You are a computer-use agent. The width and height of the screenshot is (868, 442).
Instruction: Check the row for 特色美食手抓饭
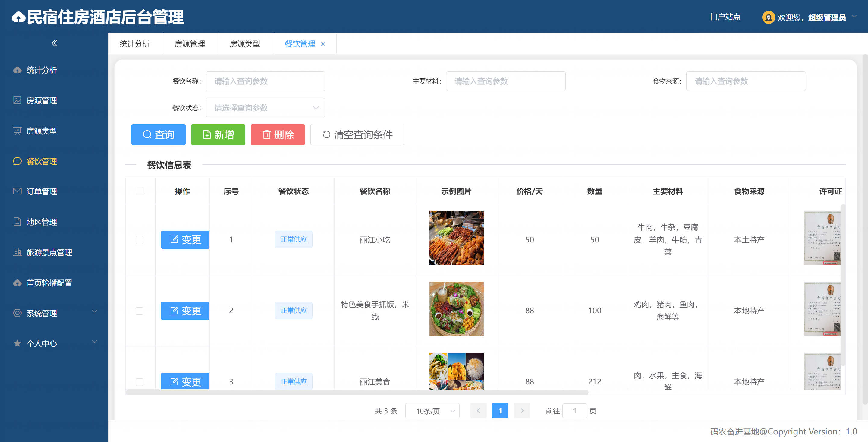(x=139, y=311)
